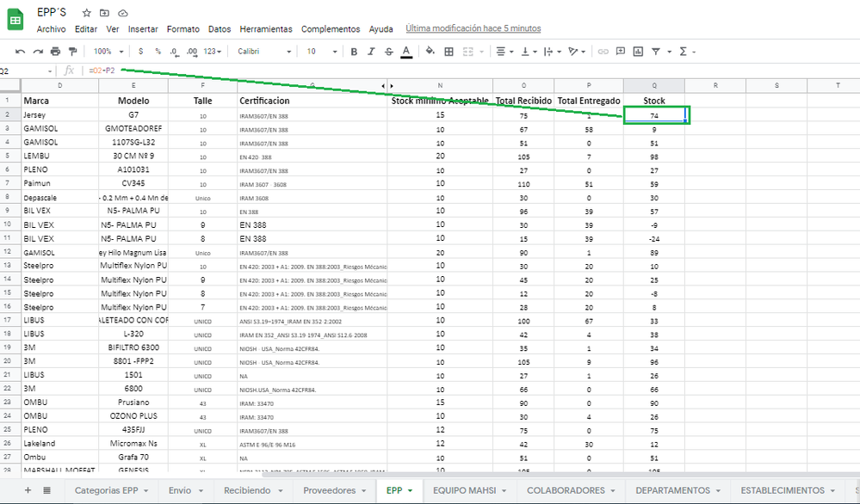The height and width of the screenshot is (504, 860).
Task: Open the Calibri font dropdown
Action: (264, 52)
